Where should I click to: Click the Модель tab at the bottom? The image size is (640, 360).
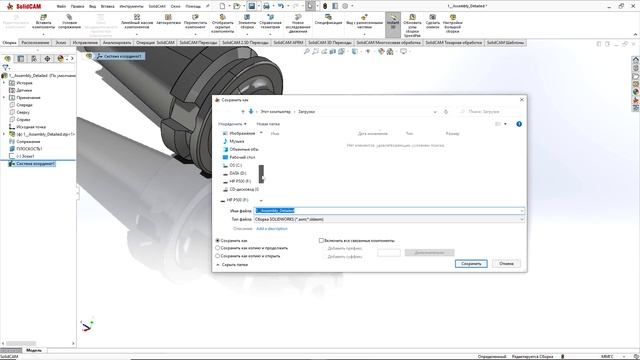[34, 350]
